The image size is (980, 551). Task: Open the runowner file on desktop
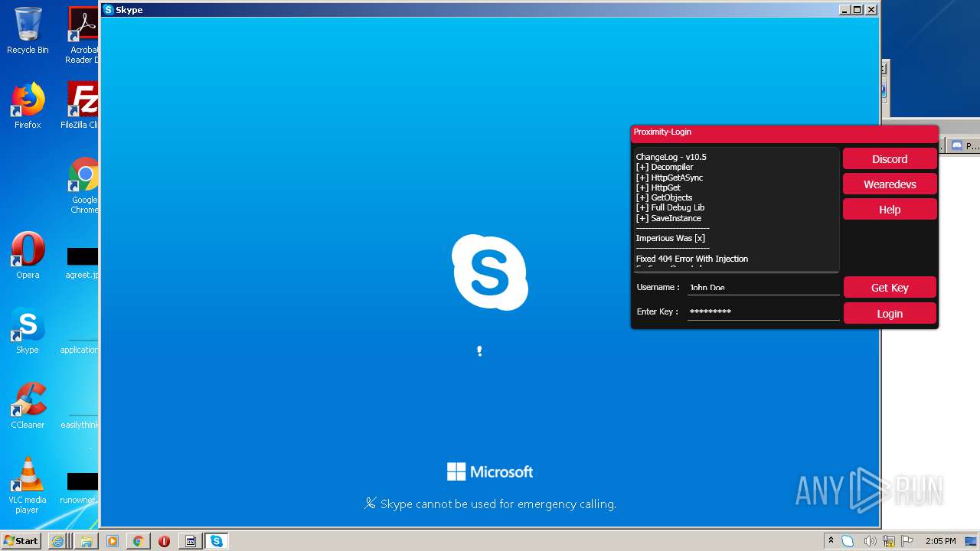80,488
